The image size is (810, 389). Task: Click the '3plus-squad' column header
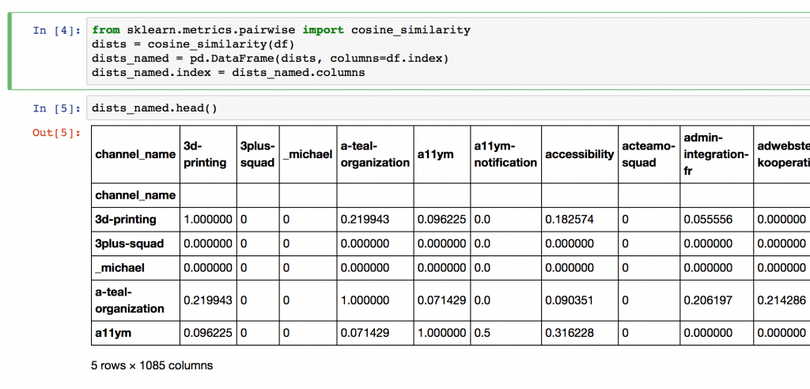click(257, 154)
